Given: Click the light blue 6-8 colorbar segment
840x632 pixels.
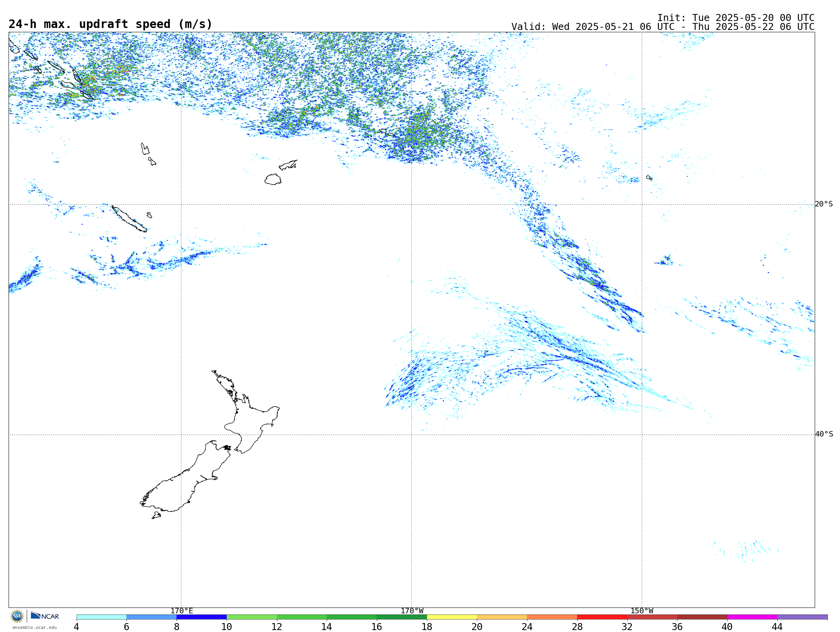Looking at the screenshot, I should 152,617.
